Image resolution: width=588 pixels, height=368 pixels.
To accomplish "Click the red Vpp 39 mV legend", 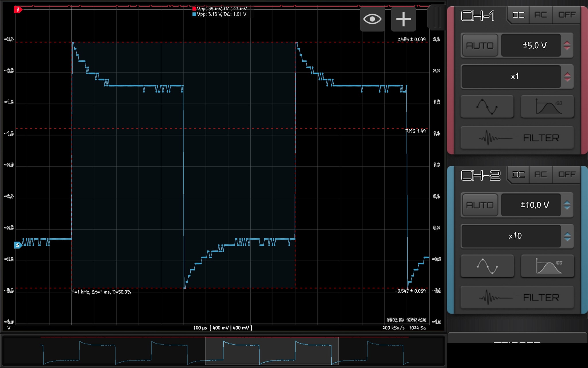I will pyautogui.click(x=219, y=9).
